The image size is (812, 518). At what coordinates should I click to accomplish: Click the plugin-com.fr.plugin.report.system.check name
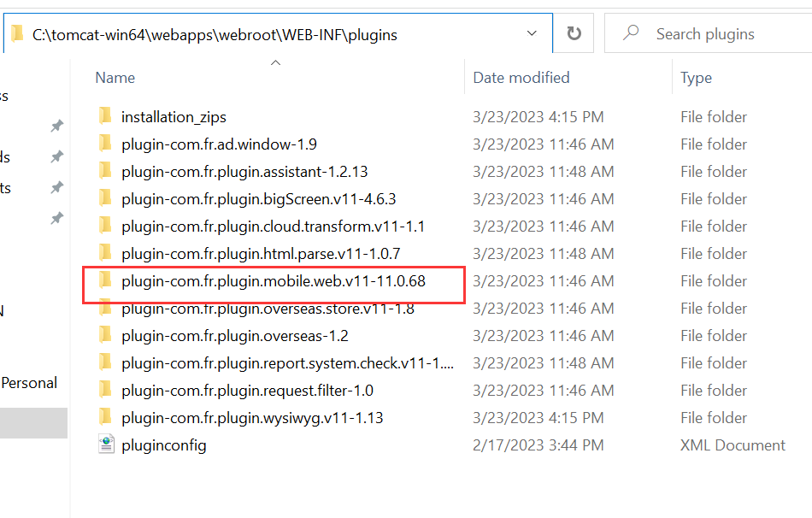pyautogui.click(x=287, y=363)
